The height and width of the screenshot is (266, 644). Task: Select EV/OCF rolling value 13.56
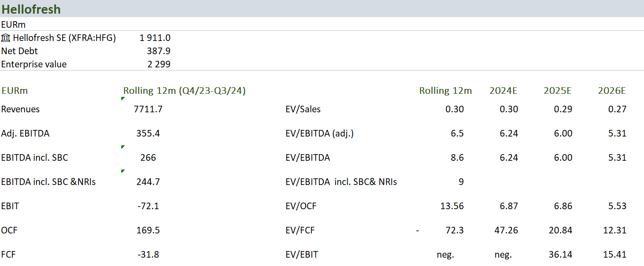tap(452, 206)
